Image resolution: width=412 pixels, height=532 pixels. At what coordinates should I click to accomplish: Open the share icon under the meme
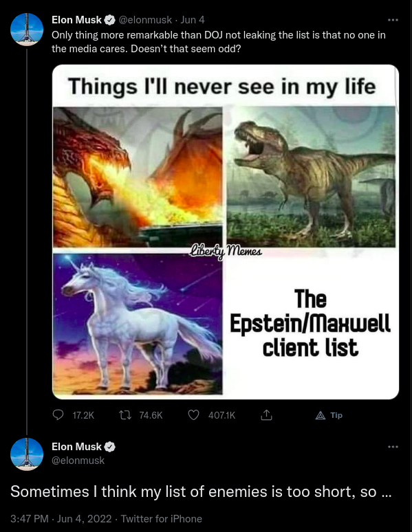(267, 415)
